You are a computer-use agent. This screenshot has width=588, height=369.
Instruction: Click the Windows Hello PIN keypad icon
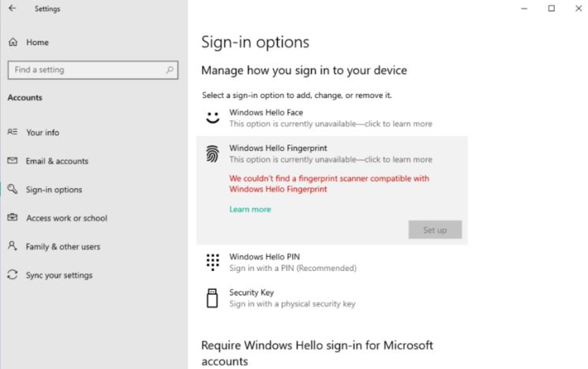tap(212, 262)
